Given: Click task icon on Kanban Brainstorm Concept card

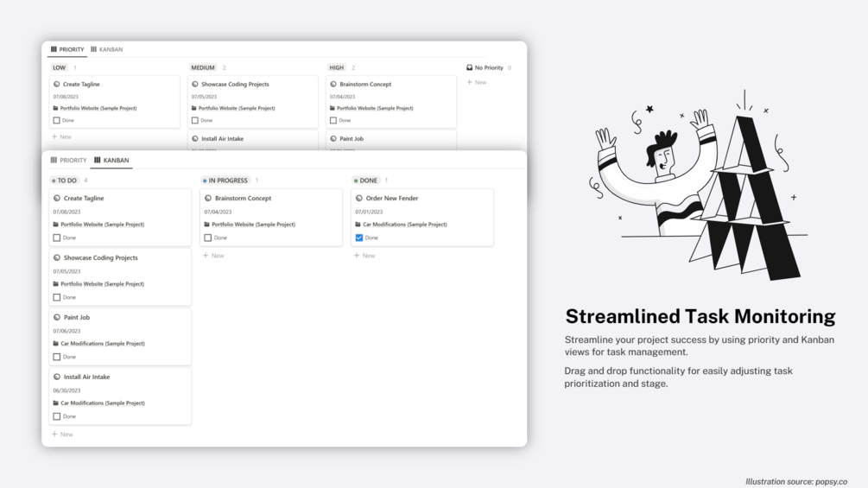Looking at the screenshot, I should click(x=207, y=198).
